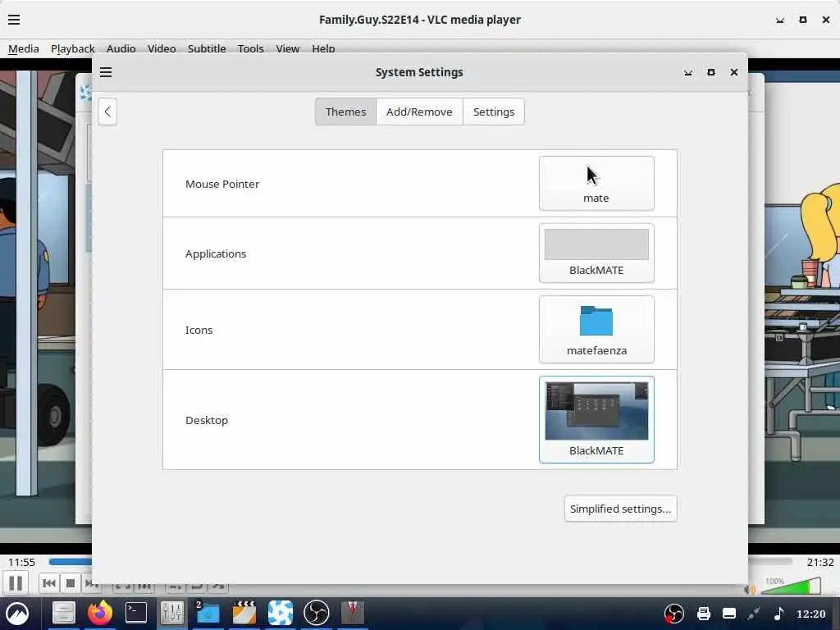Click the elapsed time 11:55 in VLC
840x630 pixels.
pyautogui.click(x=21, y=562)
